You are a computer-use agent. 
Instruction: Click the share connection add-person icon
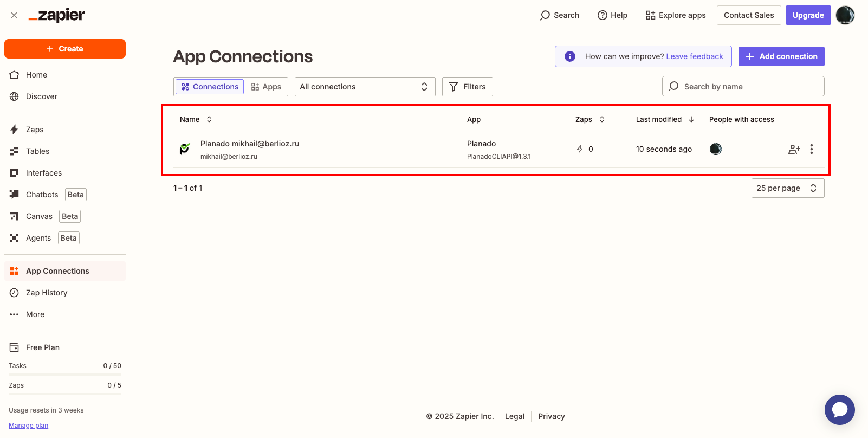tap(794, 149)
